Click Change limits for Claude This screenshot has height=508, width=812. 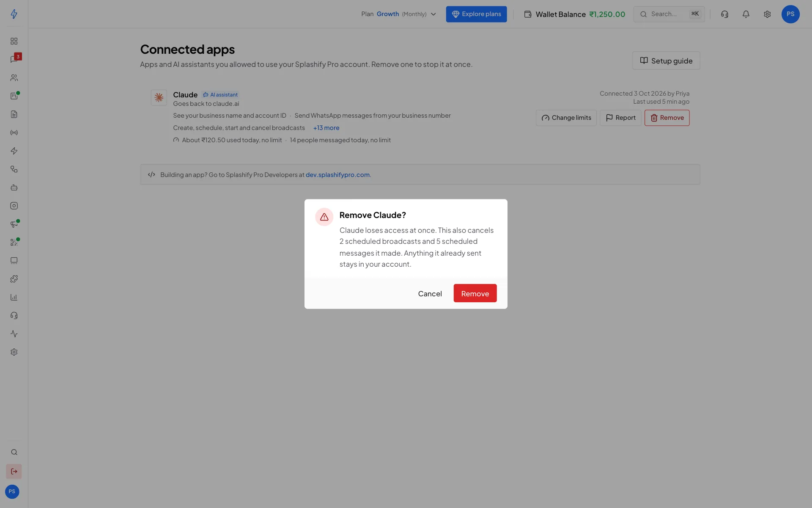[566, 118]
